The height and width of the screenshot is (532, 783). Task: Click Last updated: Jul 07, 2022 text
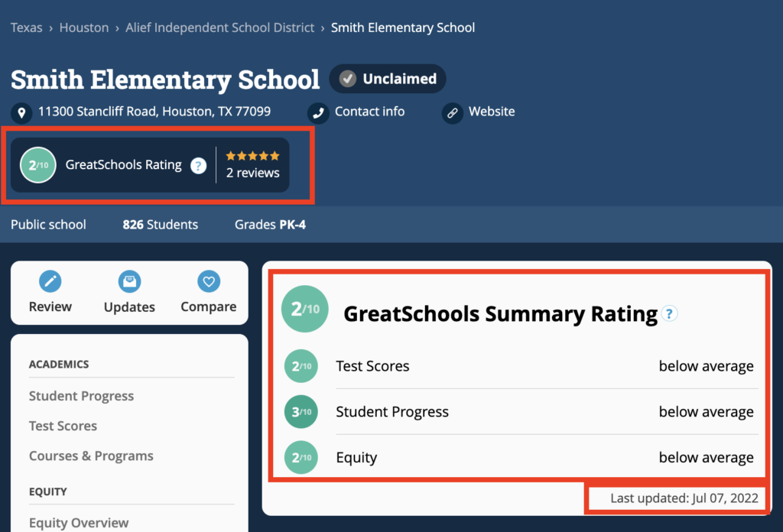[684, 498]
